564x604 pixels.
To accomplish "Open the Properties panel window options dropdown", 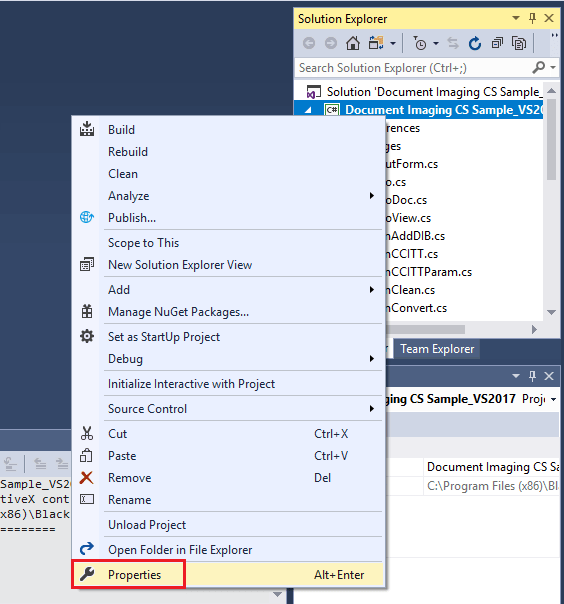I will (515, 376).
